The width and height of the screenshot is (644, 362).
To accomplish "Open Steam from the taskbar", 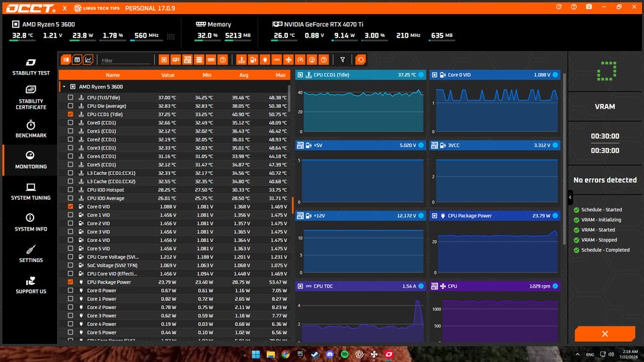I will [315, 354].
